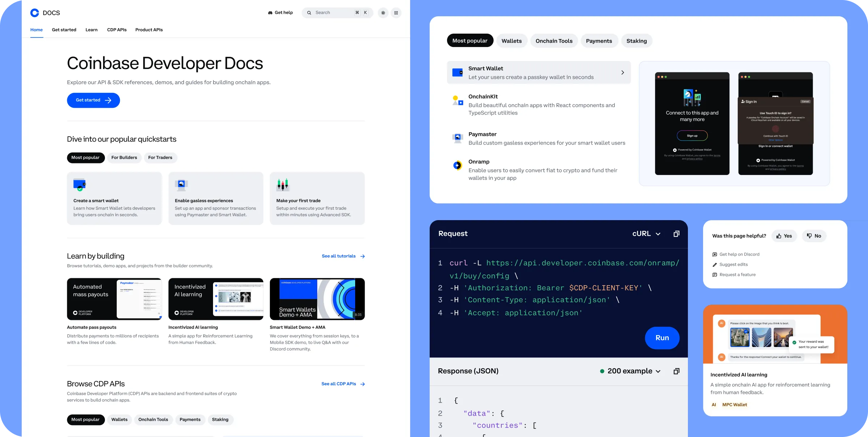Click See all CDP APIs link

coord(339,384)
